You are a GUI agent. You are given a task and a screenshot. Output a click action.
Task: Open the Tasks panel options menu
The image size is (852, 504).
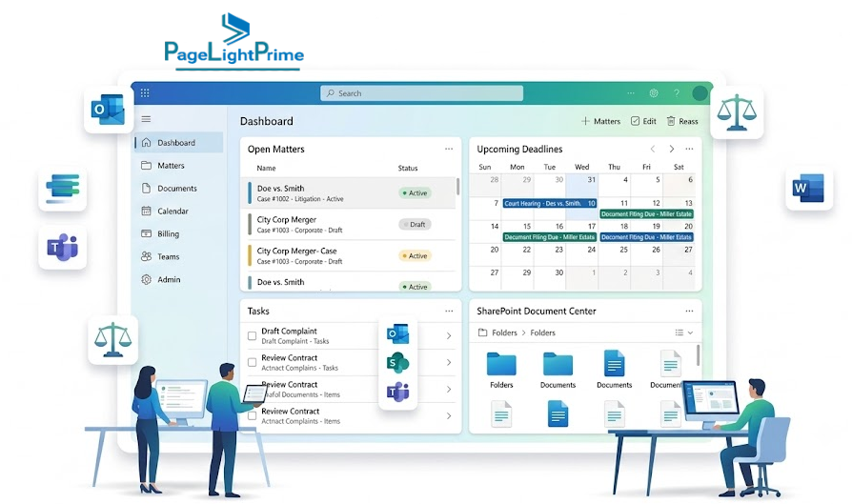[x=449, y=311]
